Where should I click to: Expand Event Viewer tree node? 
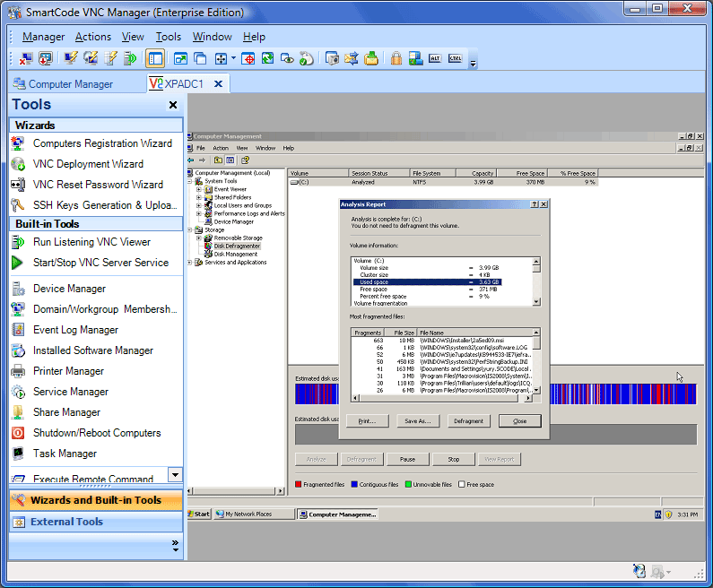pos(199,189)
